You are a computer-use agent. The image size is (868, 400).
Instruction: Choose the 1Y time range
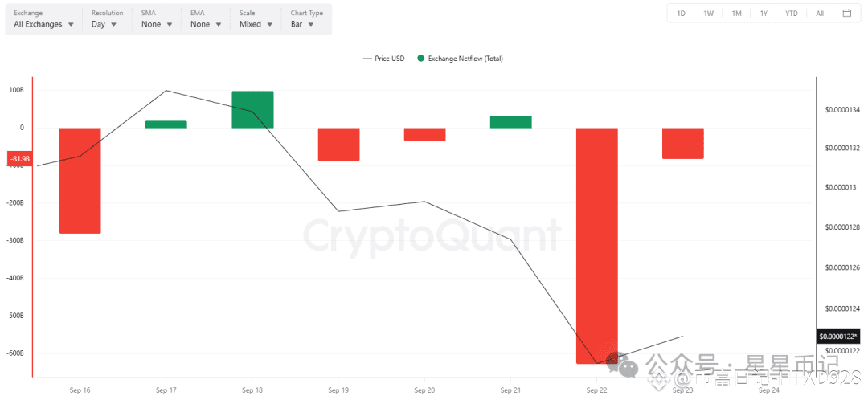(764, 14)
